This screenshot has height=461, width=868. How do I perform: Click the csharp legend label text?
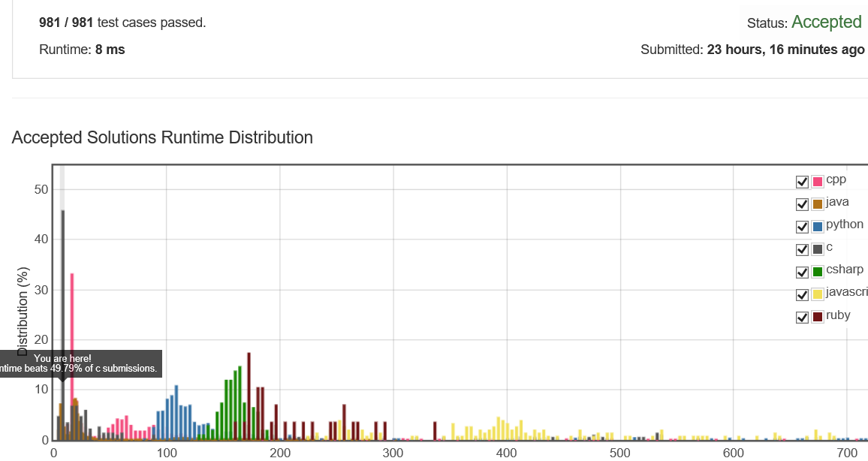844,270
